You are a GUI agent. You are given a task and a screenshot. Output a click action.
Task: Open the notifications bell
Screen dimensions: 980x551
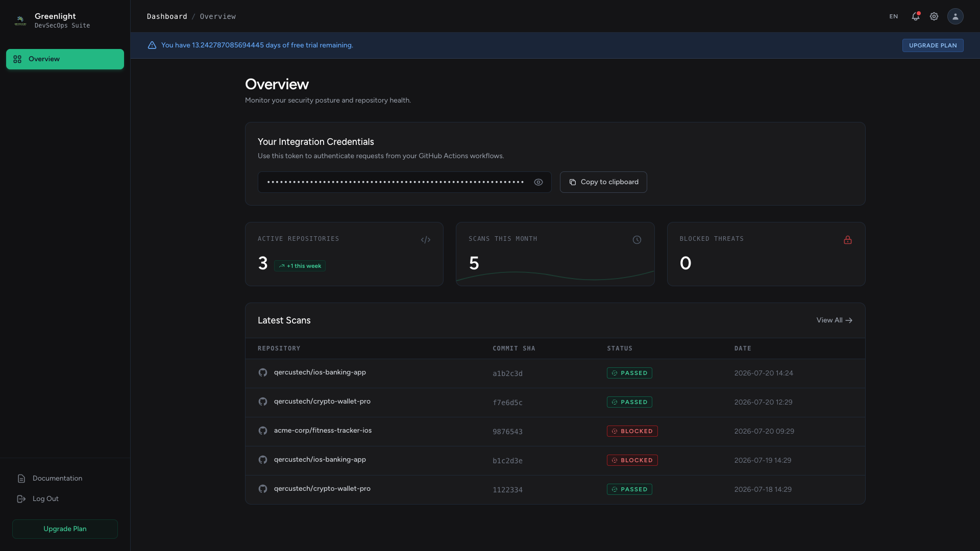click(x=916, y=16)
